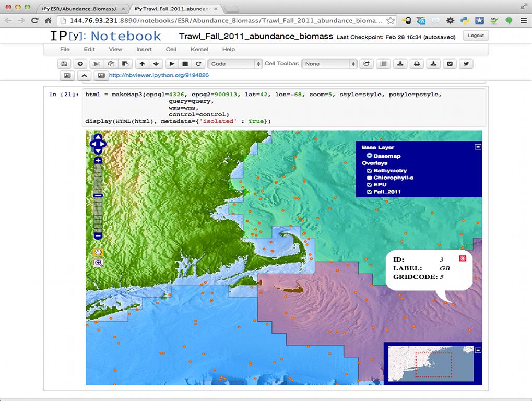
Task: Bookmark the page with the star icon
Action: pyautogui.click(x=391, y=21)
